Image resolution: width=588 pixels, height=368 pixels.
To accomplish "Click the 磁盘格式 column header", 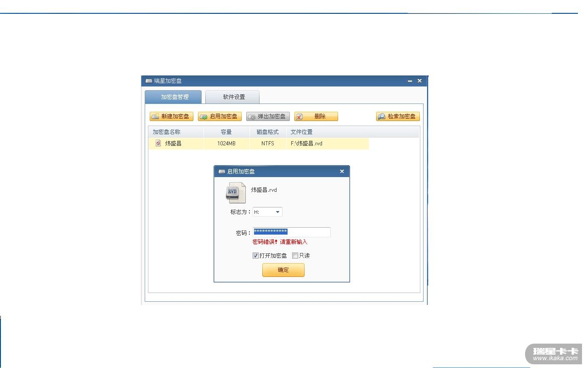I will tap(268, 132).
